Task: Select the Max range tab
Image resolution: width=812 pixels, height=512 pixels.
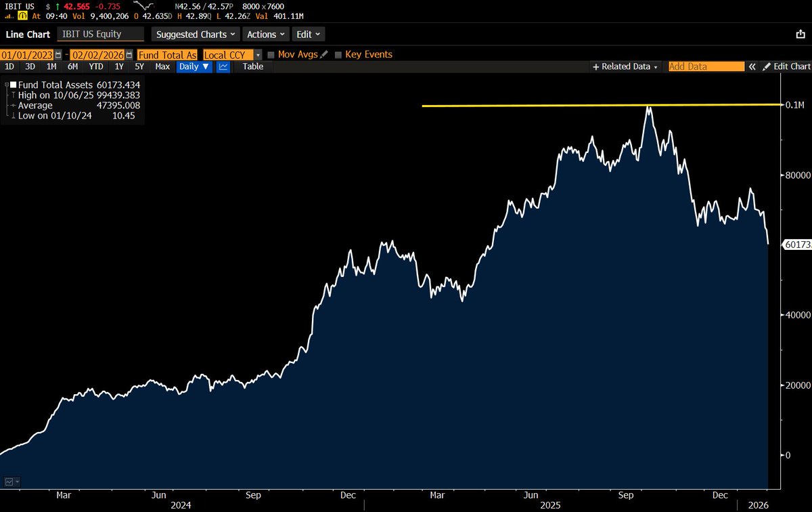Action: 162,66
